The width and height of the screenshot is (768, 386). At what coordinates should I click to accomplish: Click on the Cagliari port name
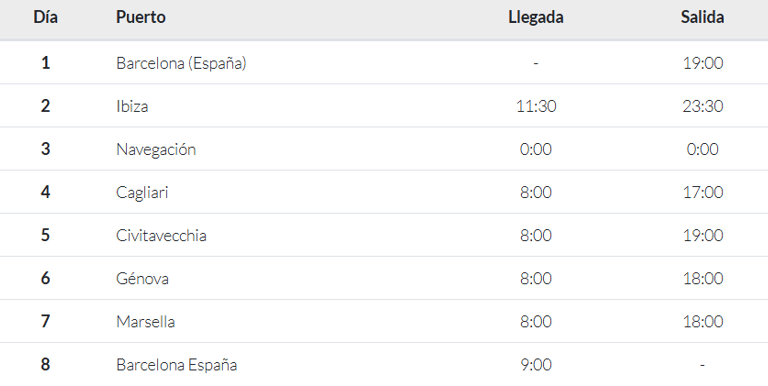point(142,193)
